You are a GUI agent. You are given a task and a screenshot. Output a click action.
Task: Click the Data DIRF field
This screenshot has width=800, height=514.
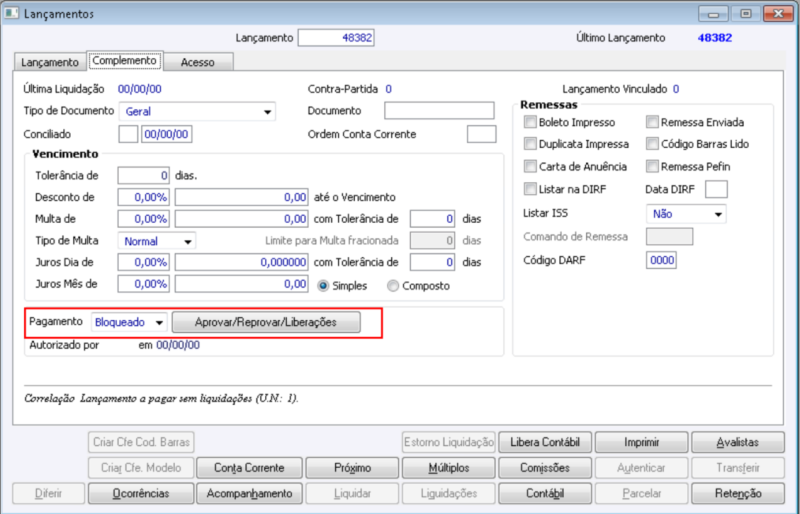tap(716, 189)
